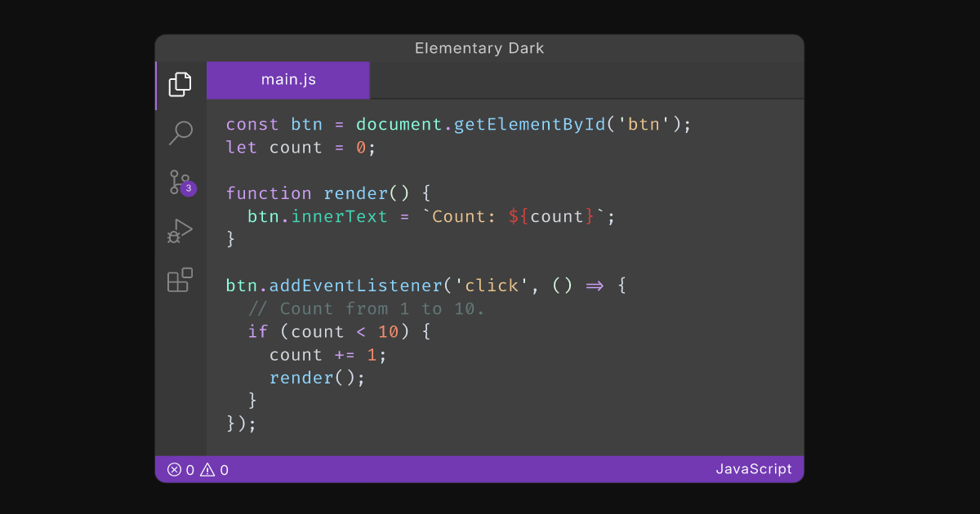980x514 pixels.
Task: Select the main.js tab
Action: [288, 80]
